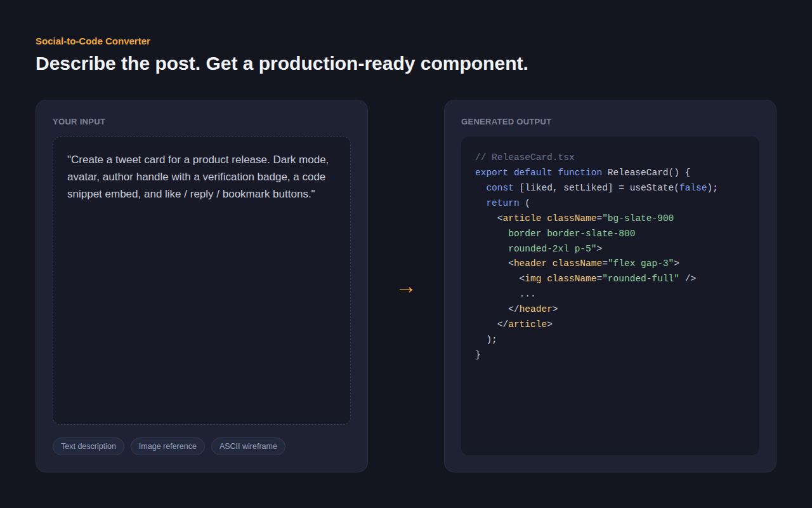Select the Text description chip

(88, 446)
